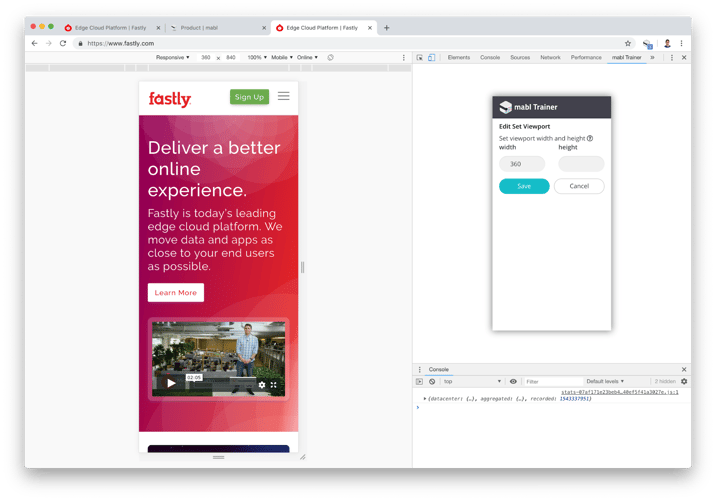Click the console Filter field
This screenshot has height=501, width=716.
tap(552, 381)
